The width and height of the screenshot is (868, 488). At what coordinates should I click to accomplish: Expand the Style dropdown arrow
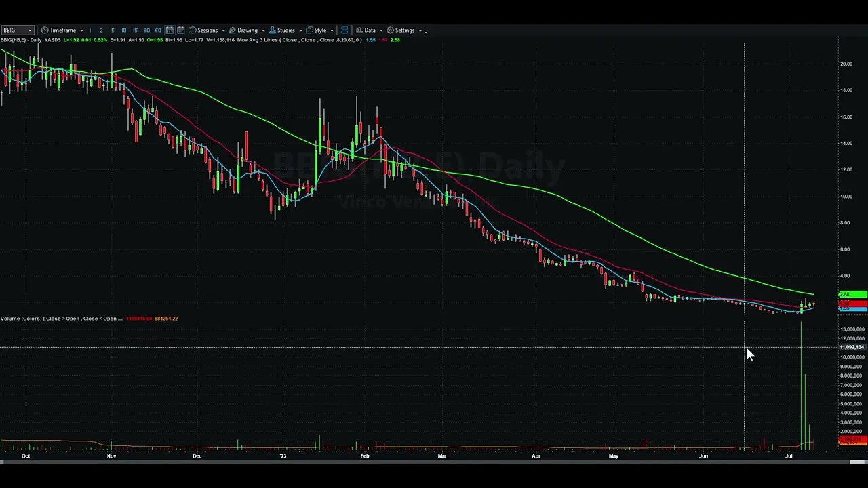coord(332,30)
